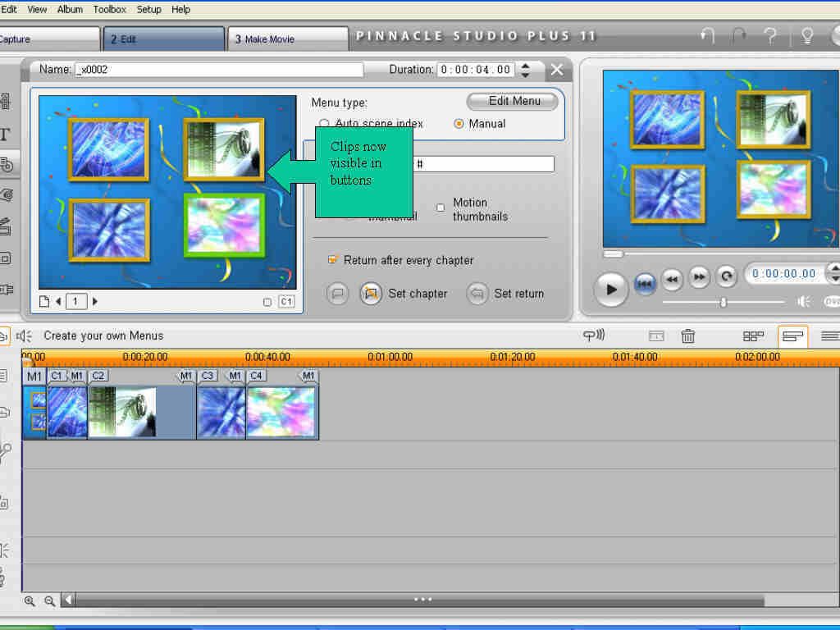Mute player audio with speaker icon

[x=804, y=302]
